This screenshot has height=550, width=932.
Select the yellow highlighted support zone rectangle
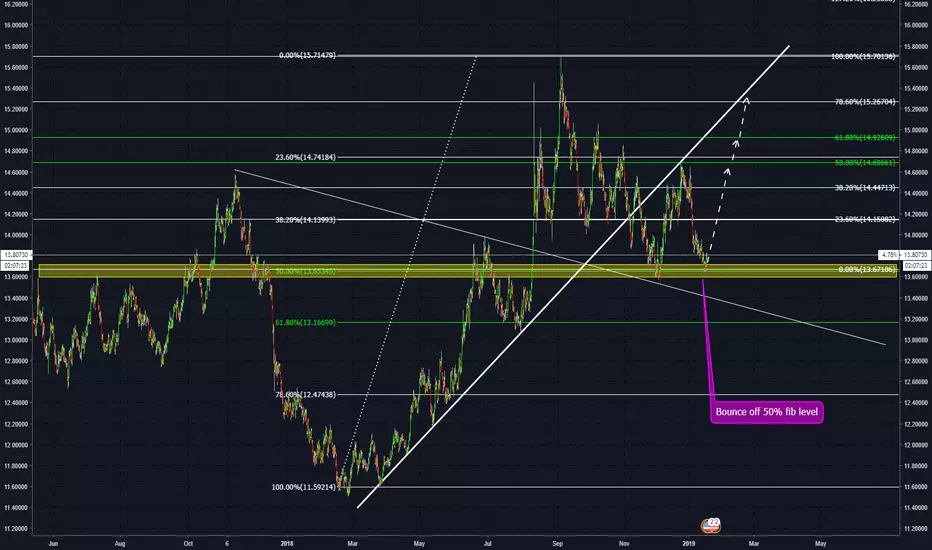click(x=468, y=271)
